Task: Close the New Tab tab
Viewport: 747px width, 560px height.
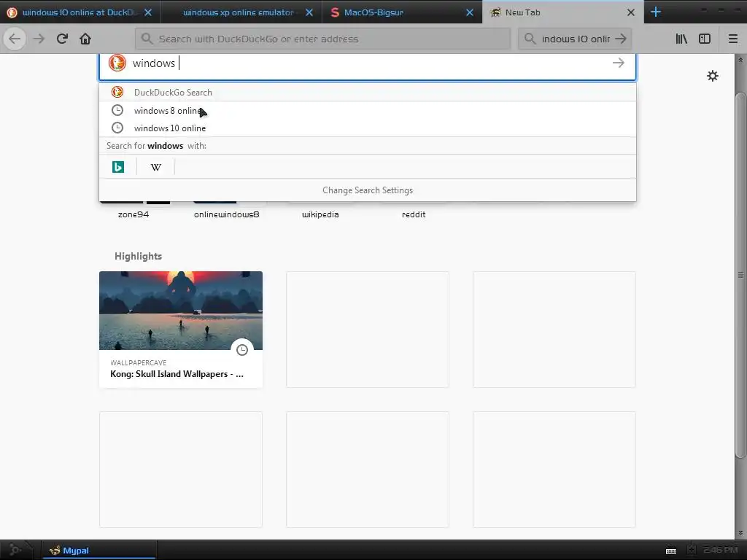Action: point(631,12)
